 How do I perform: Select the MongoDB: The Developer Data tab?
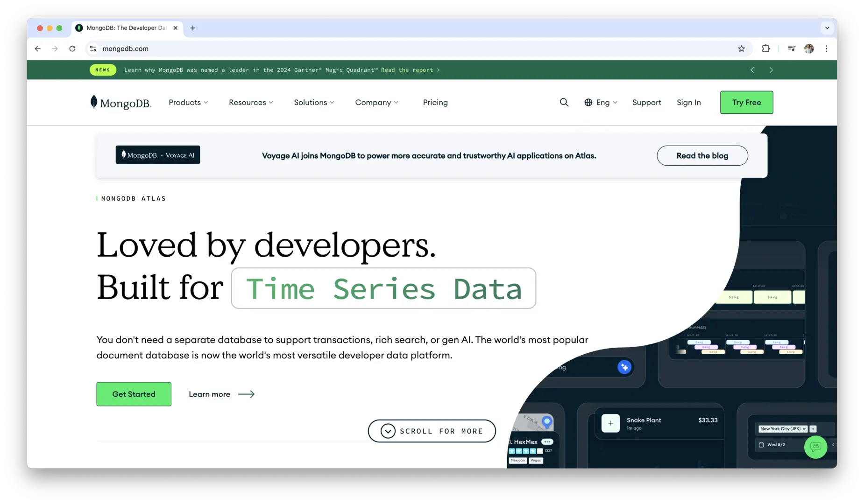point(126,28)
